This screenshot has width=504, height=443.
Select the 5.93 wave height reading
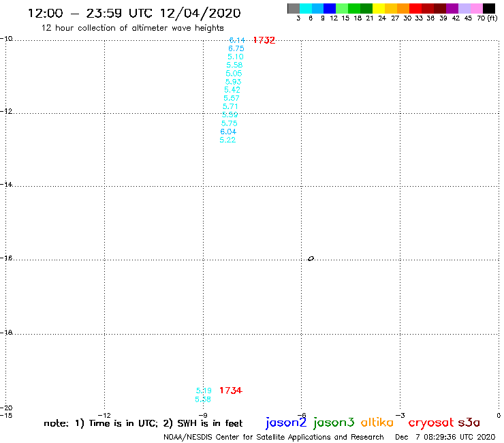point(233,82)
